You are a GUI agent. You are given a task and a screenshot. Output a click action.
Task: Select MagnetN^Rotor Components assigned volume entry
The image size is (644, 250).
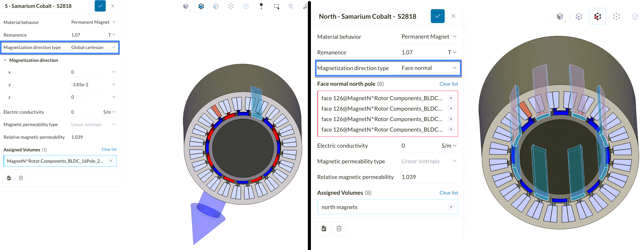55,161
